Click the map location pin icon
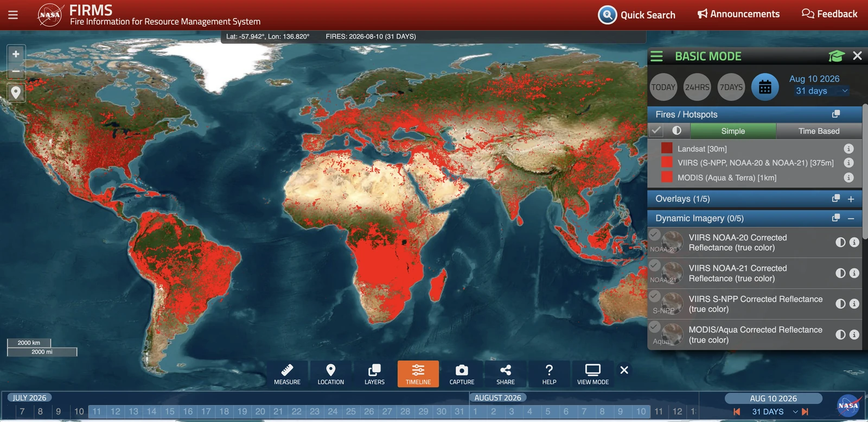Screen dimensions: 868x422 click(x=16, y=93)
